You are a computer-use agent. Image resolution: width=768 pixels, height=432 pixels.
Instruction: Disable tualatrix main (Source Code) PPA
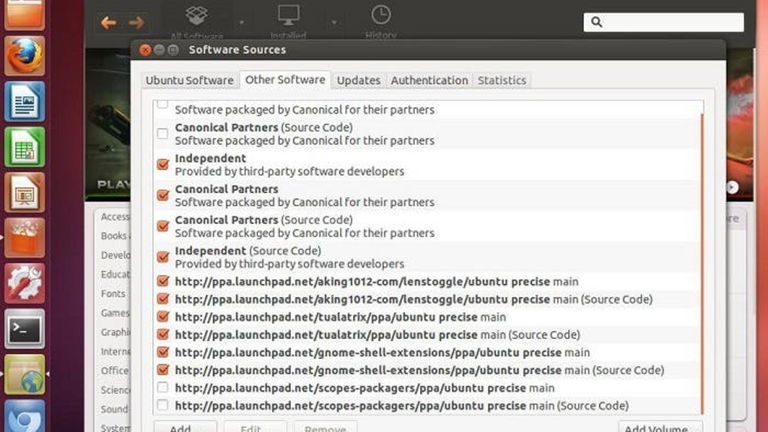click(x=163, y=335)
